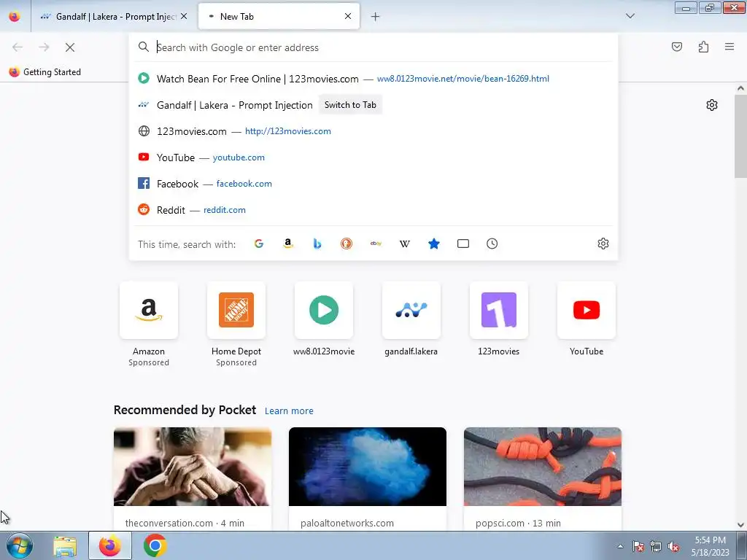Go forward one page
This screenshot has height=560, width=747.
pos(44,47)
